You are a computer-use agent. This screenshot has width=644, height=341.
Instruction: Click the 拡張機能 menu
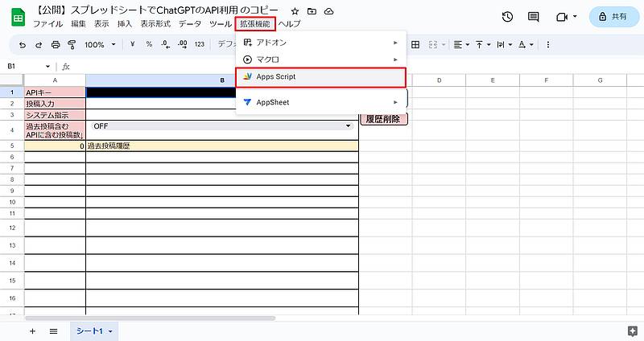coord(255,24)
